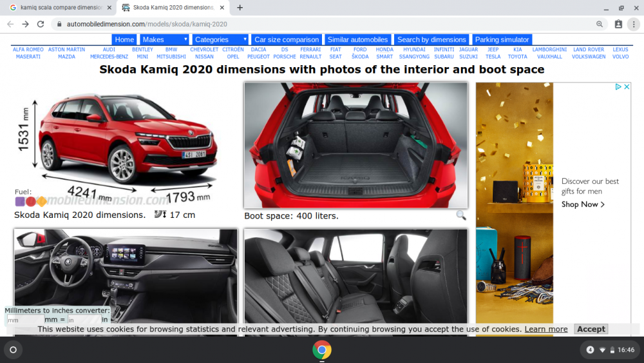The image size is (644, 363).
Task: Click the boot space photo
Action: click(x=355, y=144)
